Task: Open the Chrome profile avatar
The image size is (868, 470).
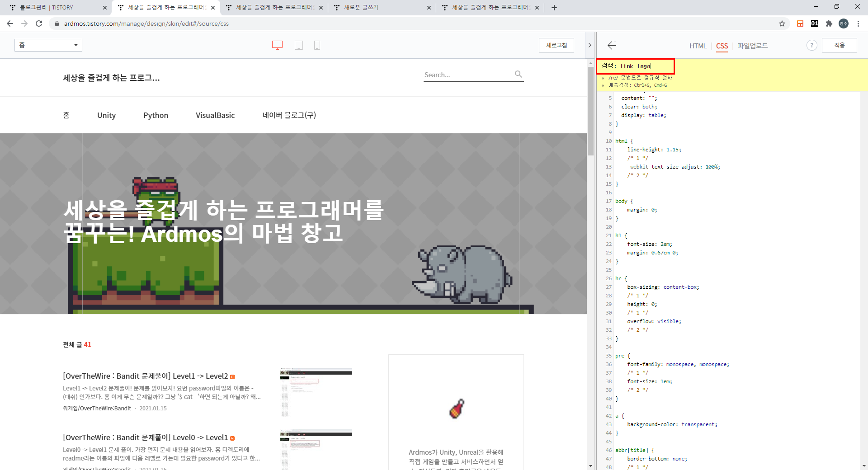Action: coord(844,23)
